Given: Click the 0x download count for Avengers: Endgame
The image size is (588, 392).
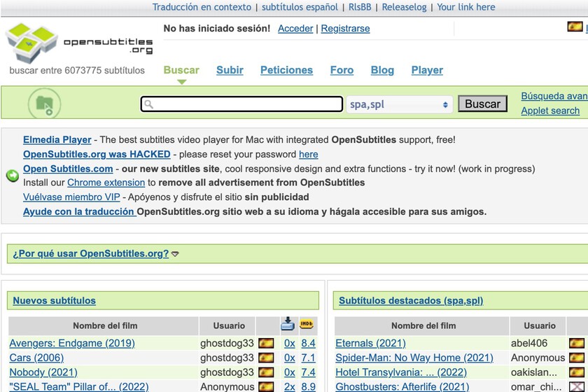Looking at the screenshot, I should (x=290, y=343).
